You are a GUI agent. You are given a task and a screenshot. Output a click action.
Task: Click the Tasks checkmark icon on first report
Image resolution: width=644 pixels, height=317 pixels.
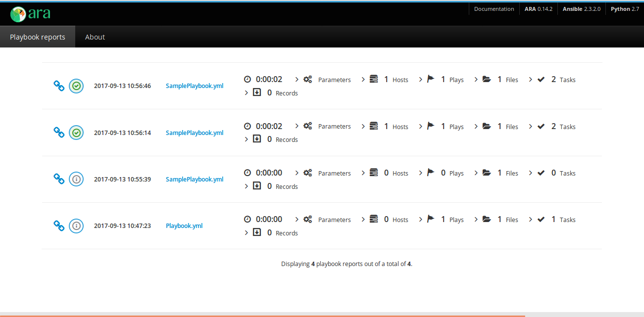[541, 78]
